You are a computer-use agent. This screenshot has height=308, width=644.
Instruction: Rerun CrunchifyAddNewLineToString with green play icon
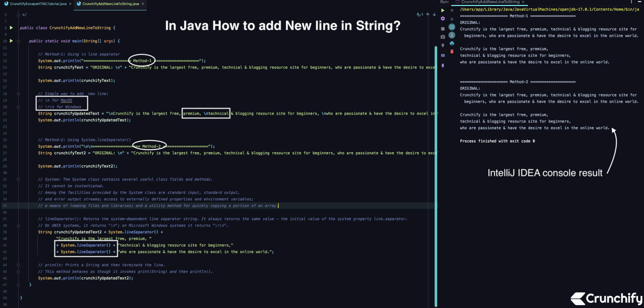[443, 10]
